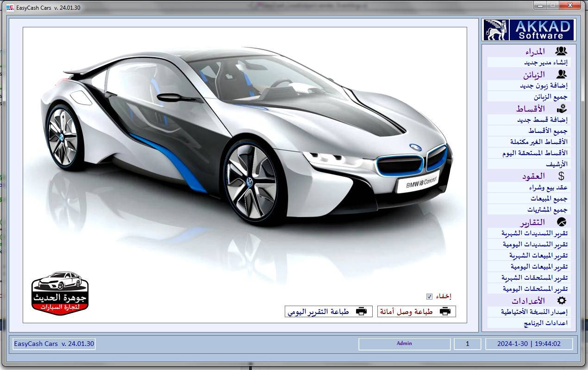
Task: Select إضافة زبون جديد from sidebar
Action: (544, 86)
